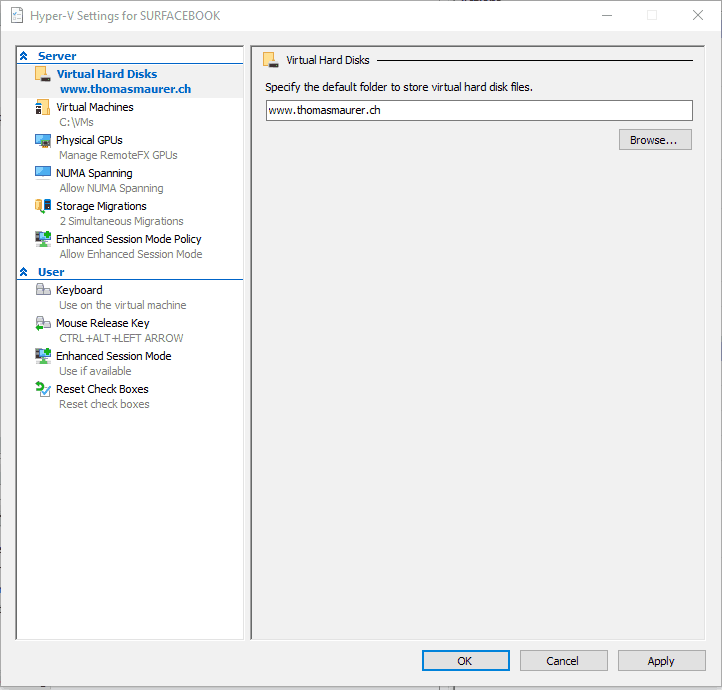Open the Virtual Machines settings
The height and width of the screenshot is (690, 722).
point(94,107)
